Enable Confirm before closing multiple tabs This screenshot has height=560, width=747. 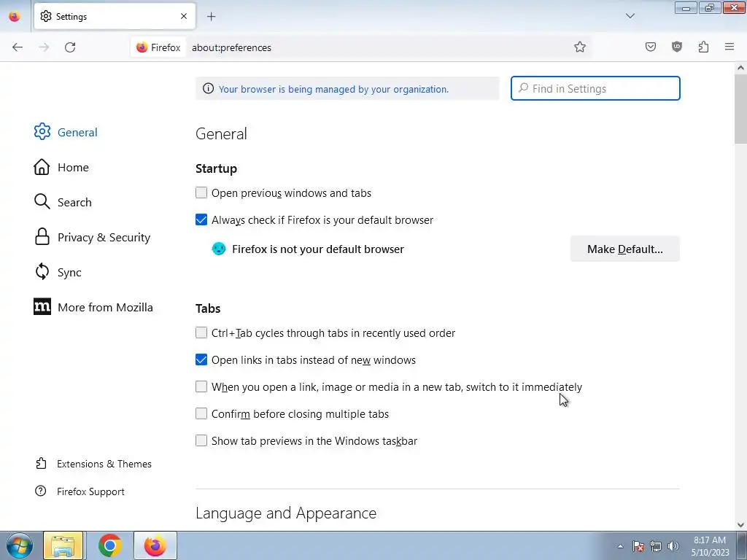click(201, 414)
